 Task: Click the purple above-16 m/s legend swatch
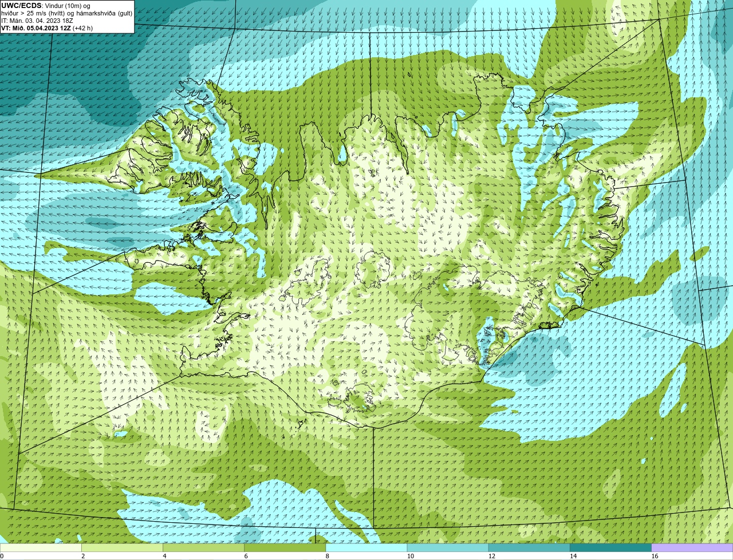tap(692, 547)
